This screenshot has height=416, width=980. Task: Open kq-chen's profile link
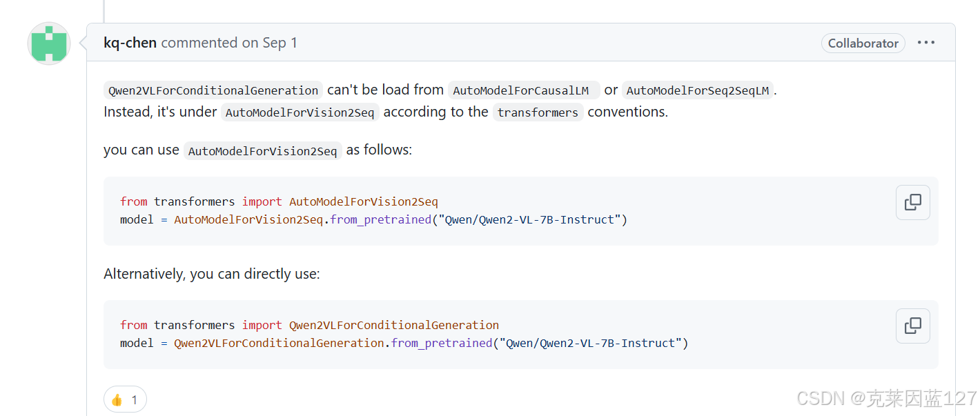[130, 42]
